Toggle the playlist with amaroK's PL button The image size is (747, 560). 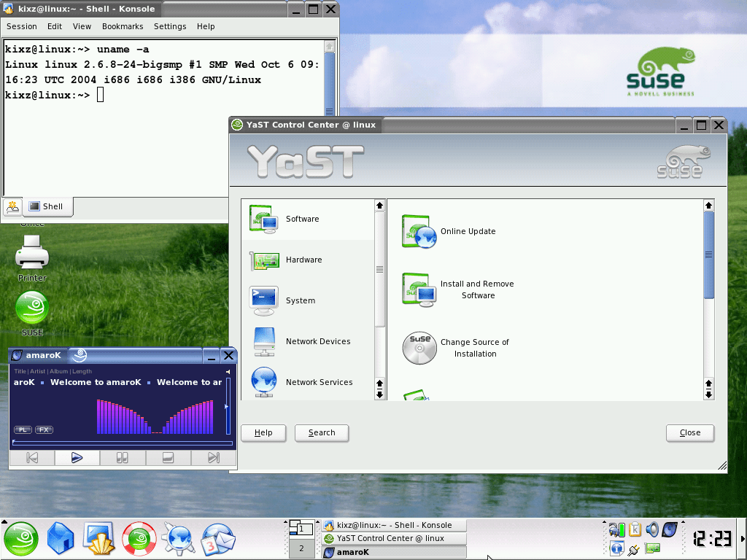(23, 429)
